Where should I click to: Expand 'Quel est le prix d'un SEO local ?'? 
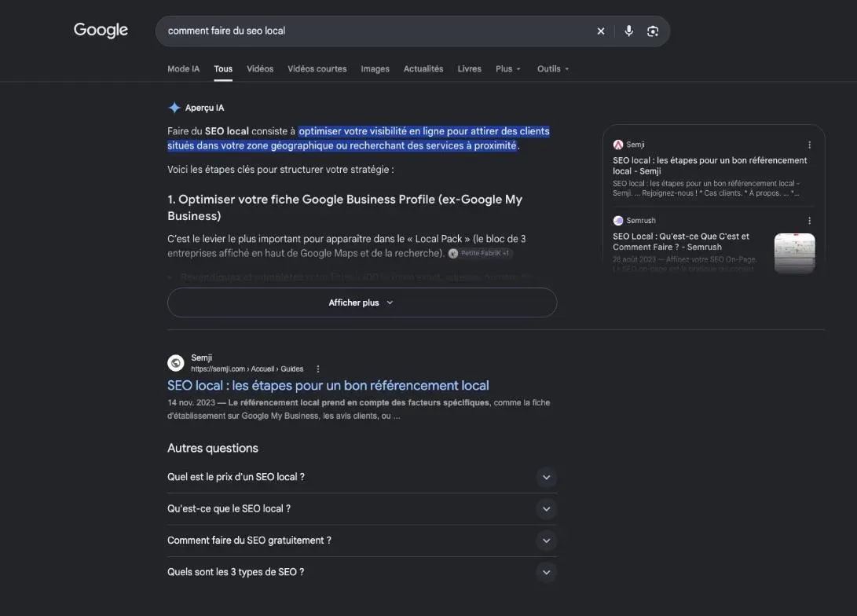pyautogui.click(x=362, y=477)
